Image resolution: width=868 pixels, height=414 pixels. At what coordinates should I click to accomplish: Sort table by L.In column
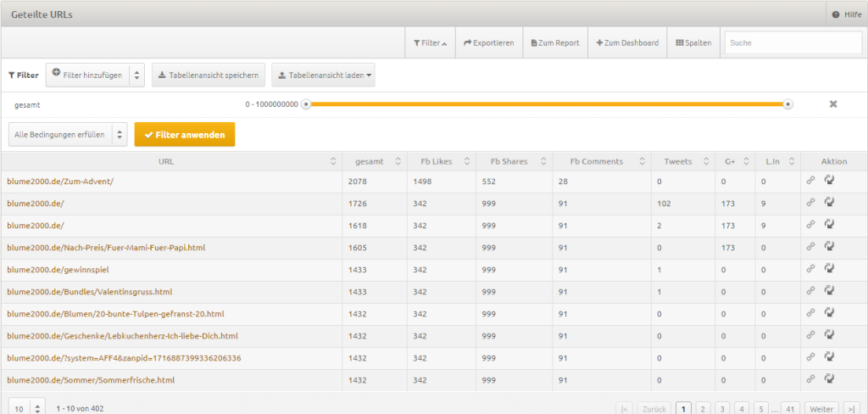(778, 161)
